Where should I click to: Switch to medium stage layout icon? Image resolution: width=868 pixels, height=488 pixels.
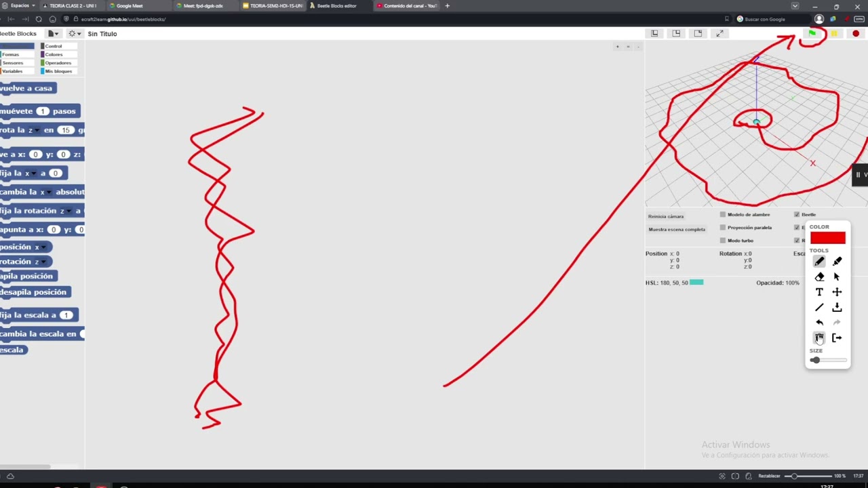point(676,33)
